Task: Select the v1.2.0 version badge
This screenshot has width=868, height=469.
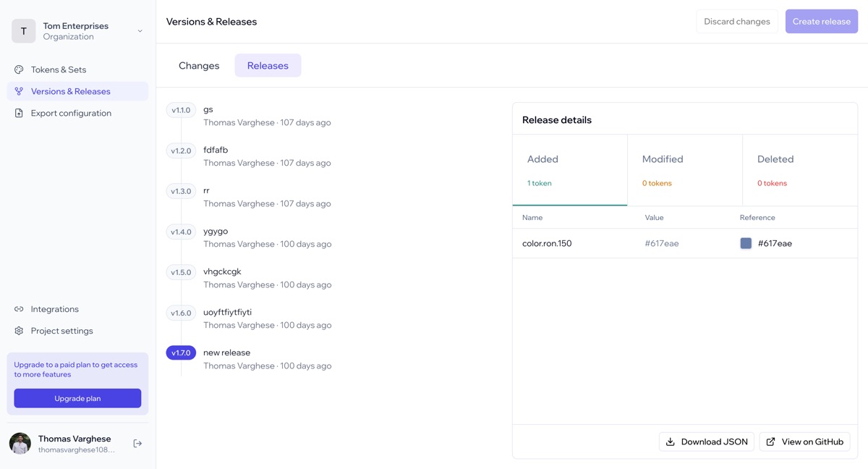Action: 181,151
